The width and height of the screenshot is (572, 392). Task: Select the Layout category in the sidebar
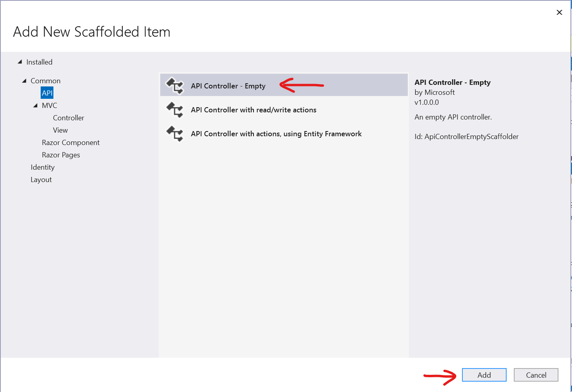(x=41, y=179)
